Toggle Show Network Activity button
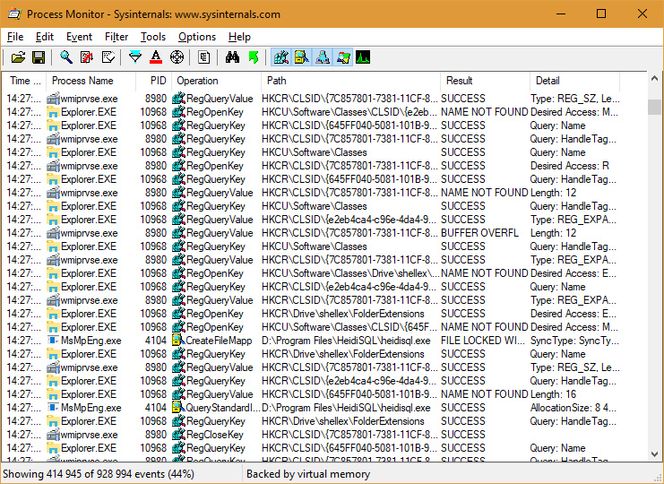 pyautogui.click(x=323, y=57)
